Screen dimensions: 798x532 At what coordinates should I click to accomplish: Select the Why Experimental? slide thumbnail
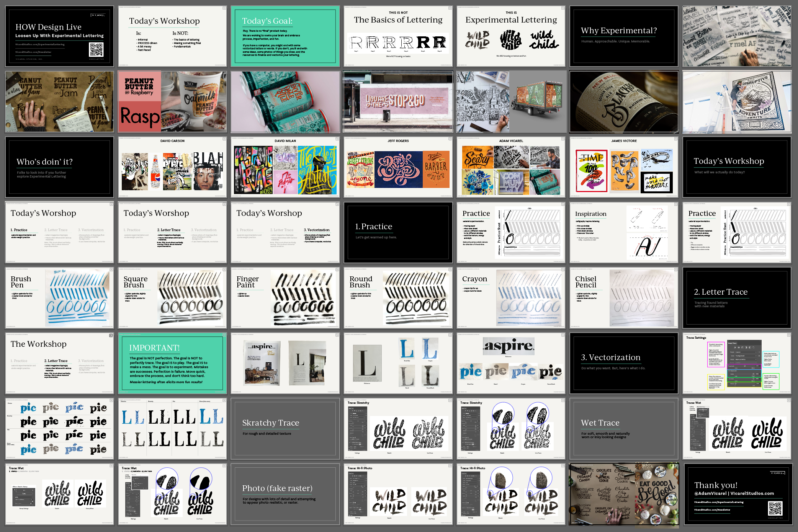pos(624,36)
